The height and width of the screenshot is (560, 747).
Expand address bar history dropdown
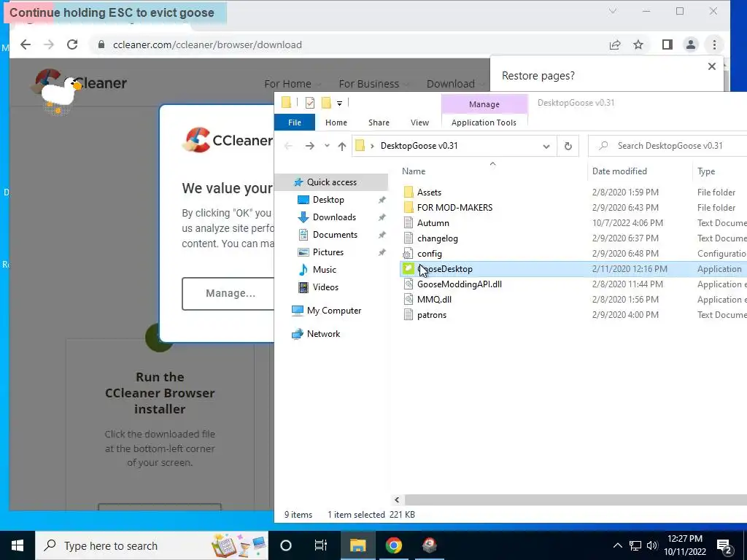pyautogui.click(x=546, y=146)
